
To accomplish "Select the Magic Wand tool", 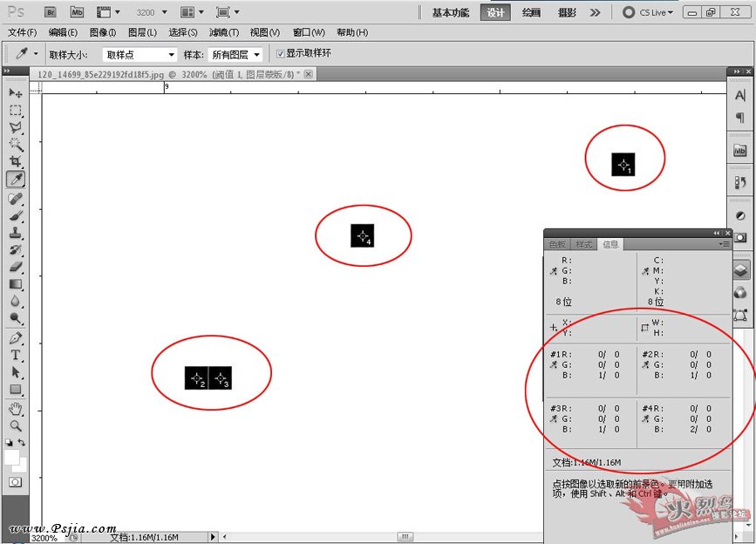I will [16, 145].
